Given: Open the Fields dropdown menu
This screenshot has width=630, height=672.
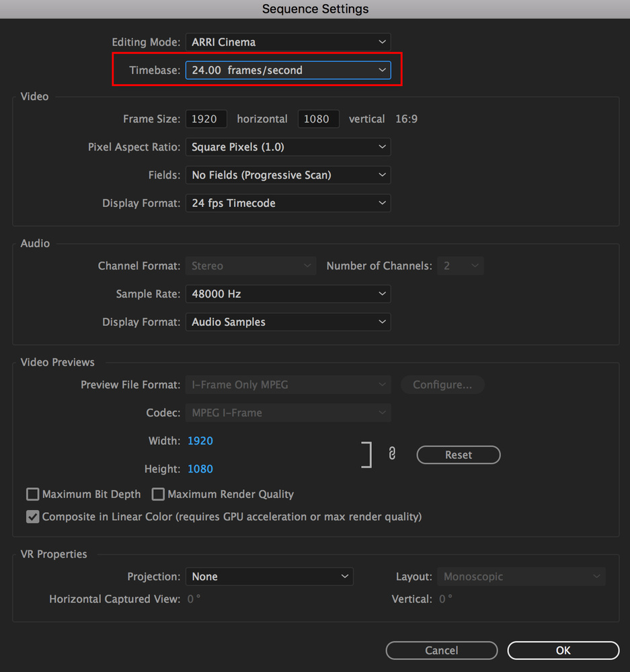Looking at the screenshot, I should 288,175.
